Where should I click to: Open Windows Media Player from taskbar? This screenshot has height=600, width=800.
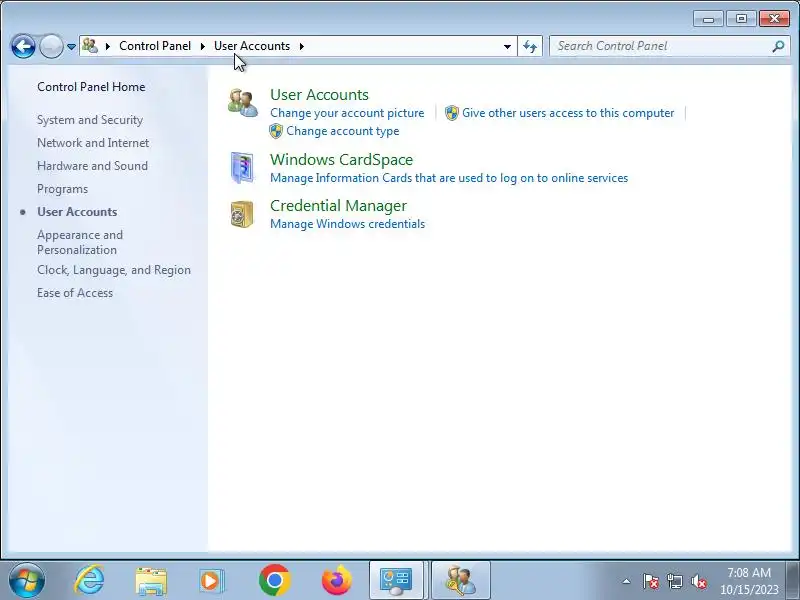(211, 581)
